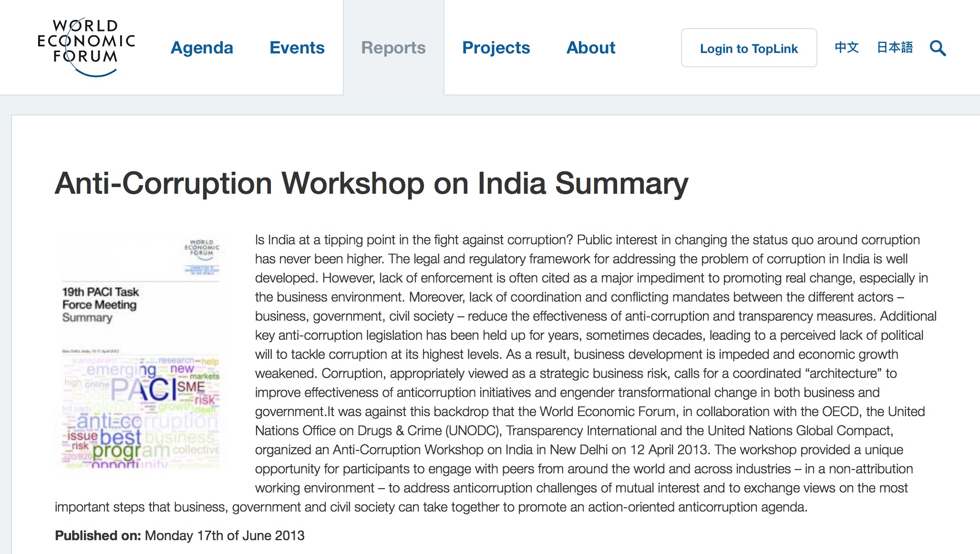Click the Login to TopLink button
The width and height of the screenshot is (980, 554).
pos(749,48)
